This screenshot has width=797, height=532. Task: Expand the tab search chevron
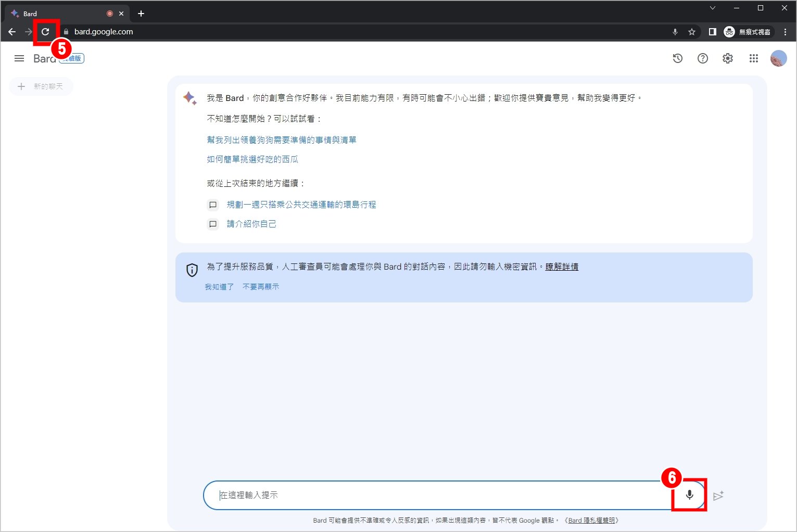point(713,8)
